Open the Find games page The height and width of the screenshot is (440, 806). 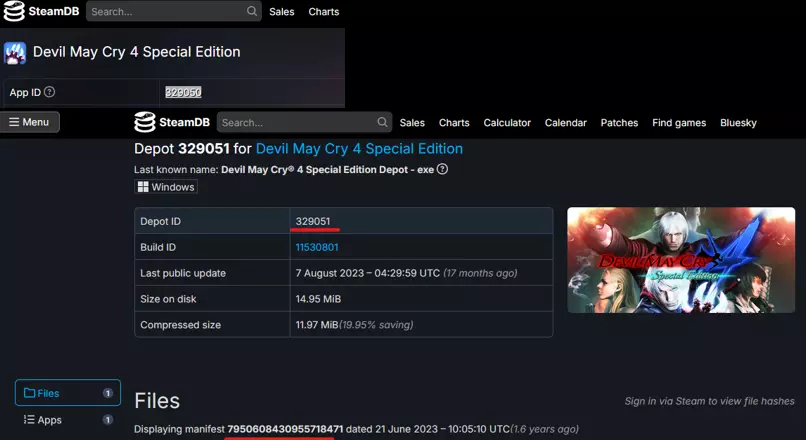point(679,123)
